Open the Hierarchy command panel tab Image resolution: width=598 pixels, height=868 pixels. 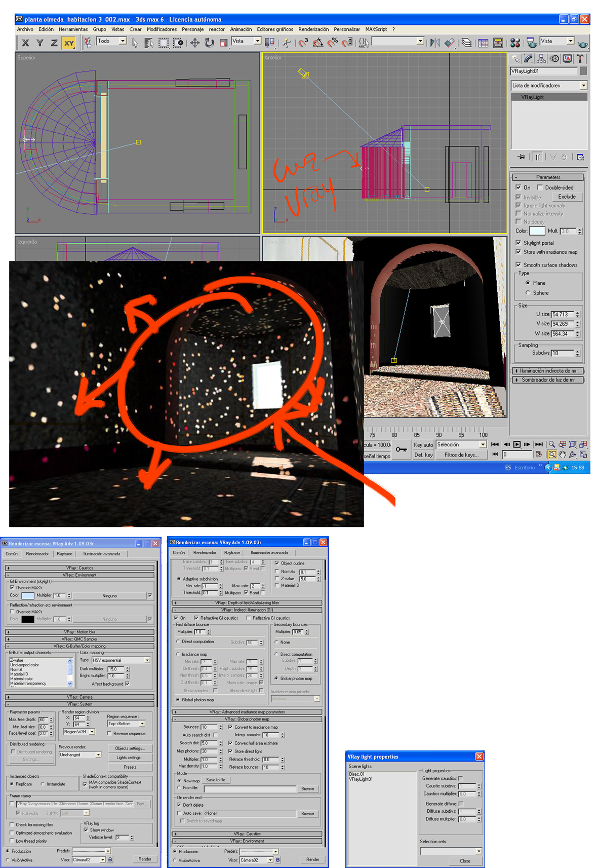pos(541,59)
